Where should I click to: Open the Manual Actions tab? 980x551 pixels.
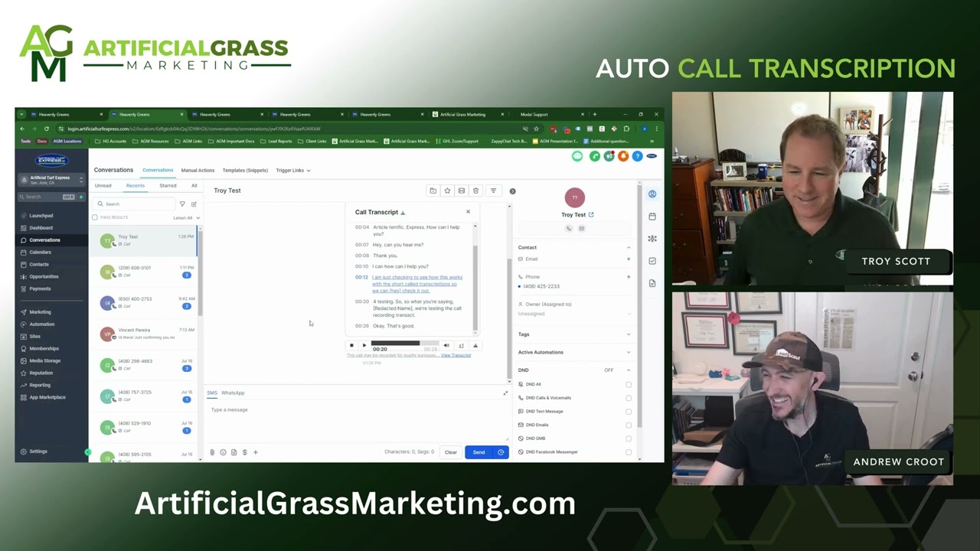(x=198, y=171)
